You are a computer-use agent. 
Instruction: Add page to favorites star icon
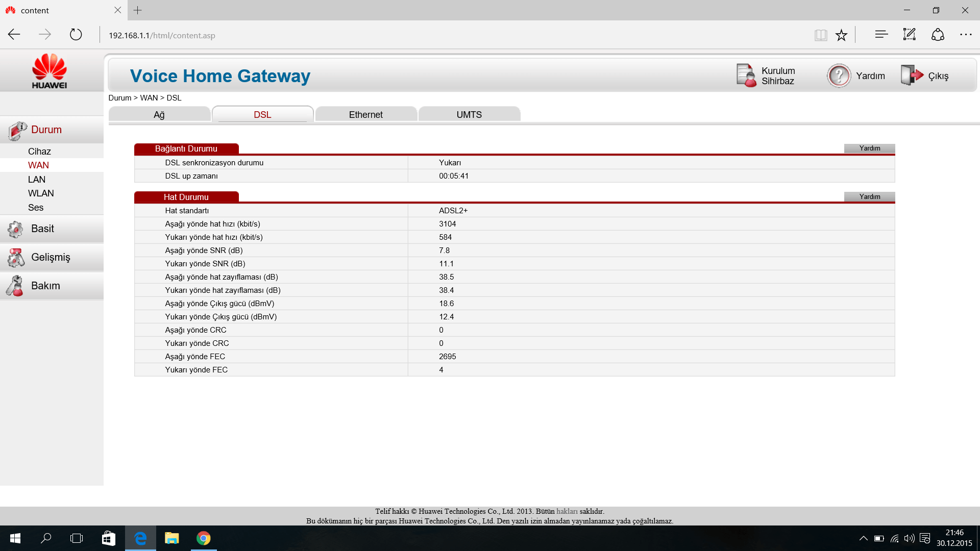pos(841,35)
